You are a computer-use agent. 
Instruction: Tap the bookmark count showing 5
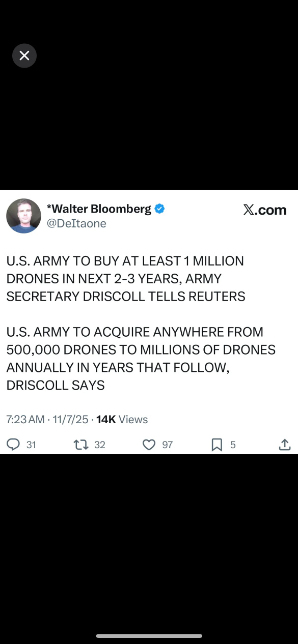(x=233, y=445)
